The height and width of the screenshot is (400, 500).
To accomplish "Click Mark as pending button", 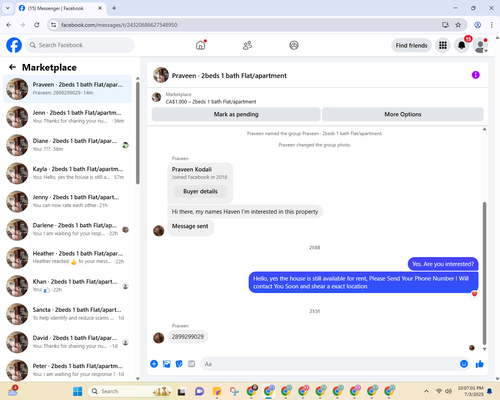I will [236, 114].
